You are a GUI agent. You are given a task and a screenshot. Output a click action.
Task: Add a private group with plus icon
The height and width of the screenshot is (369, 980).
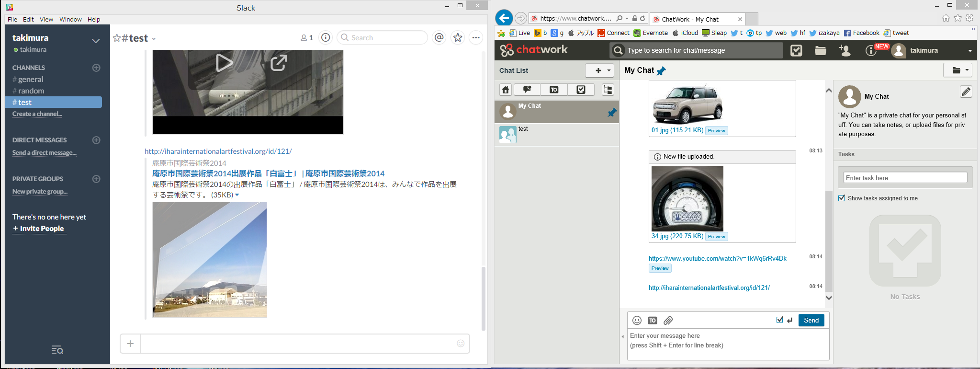[96, 179]
